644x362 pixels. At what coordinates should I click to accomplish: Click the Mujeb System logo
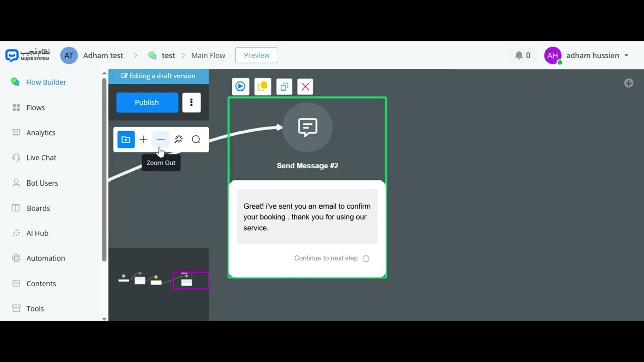point(28,55)
